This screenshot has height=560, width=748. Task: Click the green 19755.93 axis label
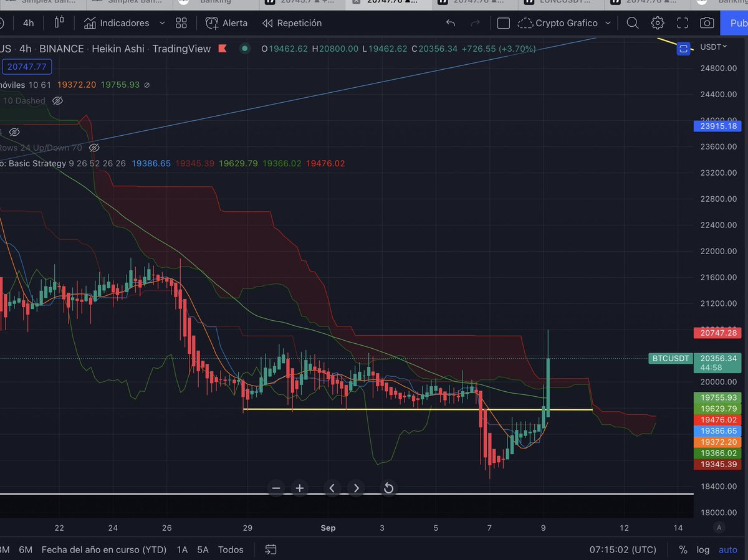(x=716, y=397)
